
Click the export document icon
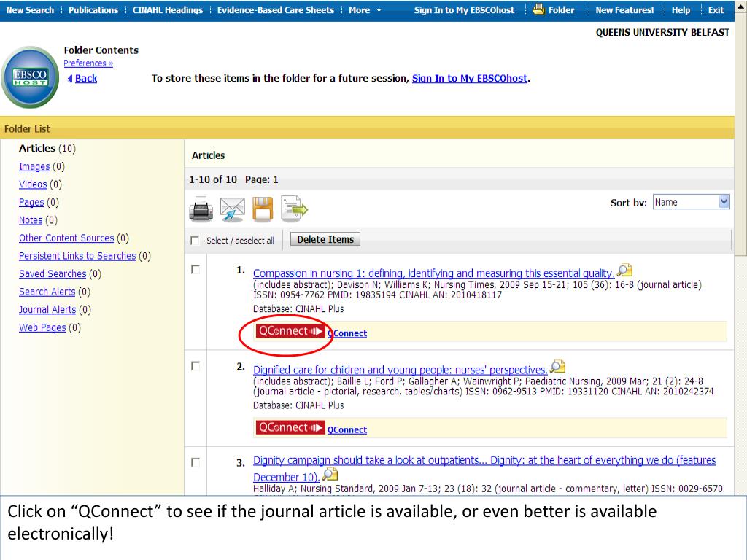[x=294, y=209]
